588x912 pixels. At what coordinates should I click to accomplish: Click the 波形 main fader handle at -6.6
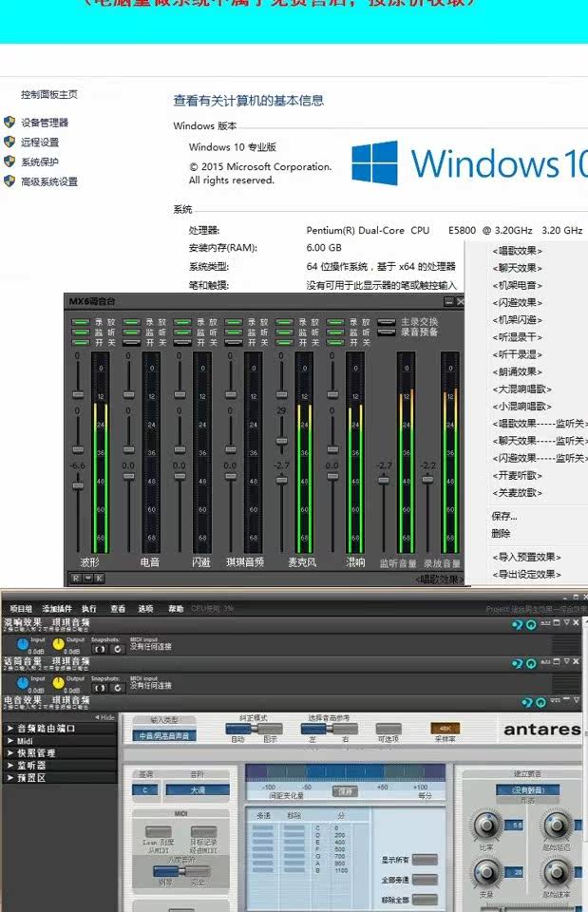click(77, 486)
